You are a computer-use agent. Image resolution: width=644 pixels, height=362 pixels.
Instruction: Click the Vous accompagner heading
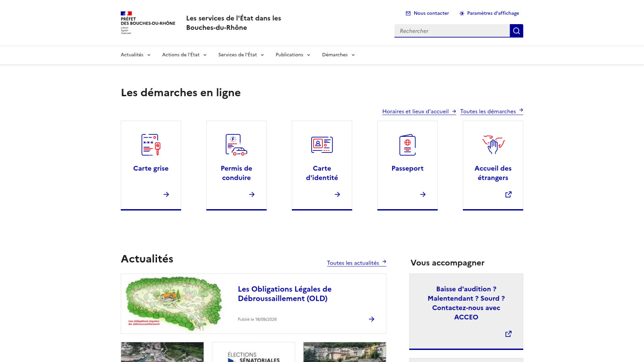click(448, 263)
